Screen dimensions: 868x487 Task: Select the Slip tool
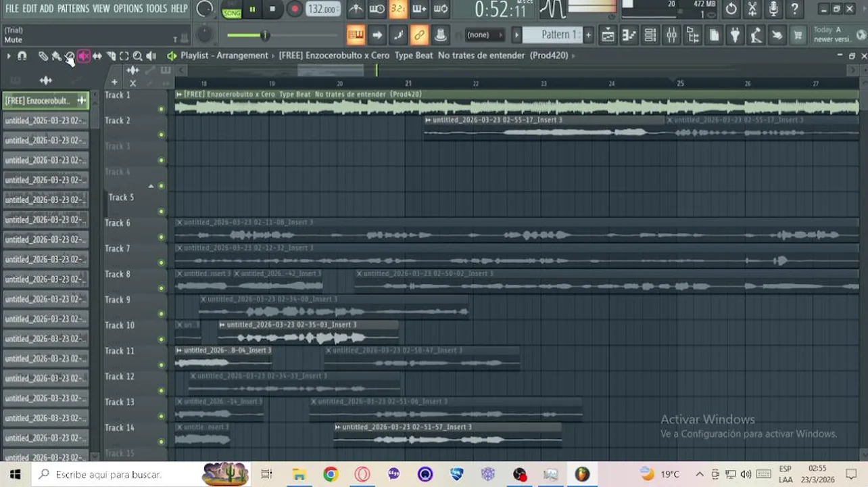(x=97, y=57)
